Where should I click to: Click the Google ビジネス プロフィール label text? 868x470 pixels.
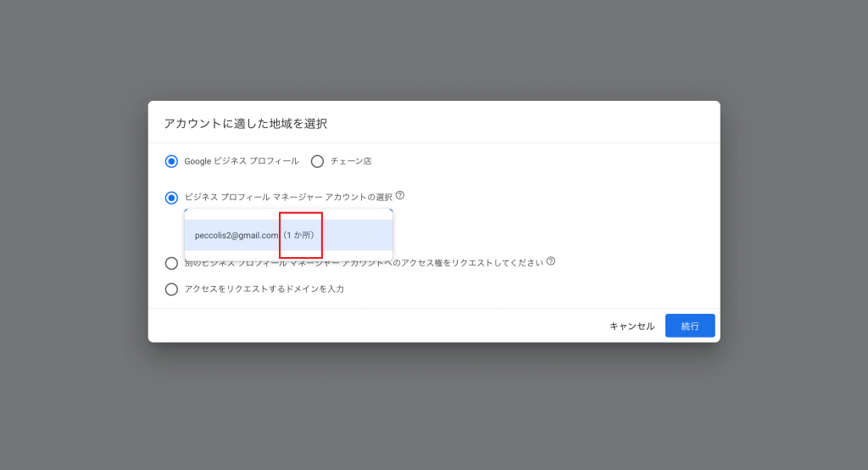coord(242,161)
